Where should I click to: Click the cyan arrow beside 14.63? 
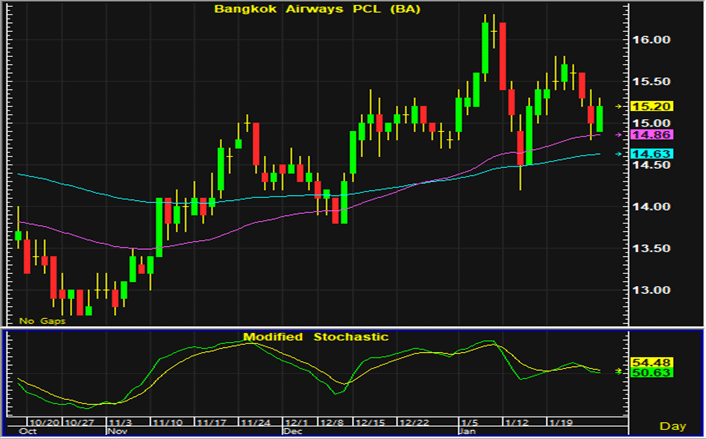[619, 154]
